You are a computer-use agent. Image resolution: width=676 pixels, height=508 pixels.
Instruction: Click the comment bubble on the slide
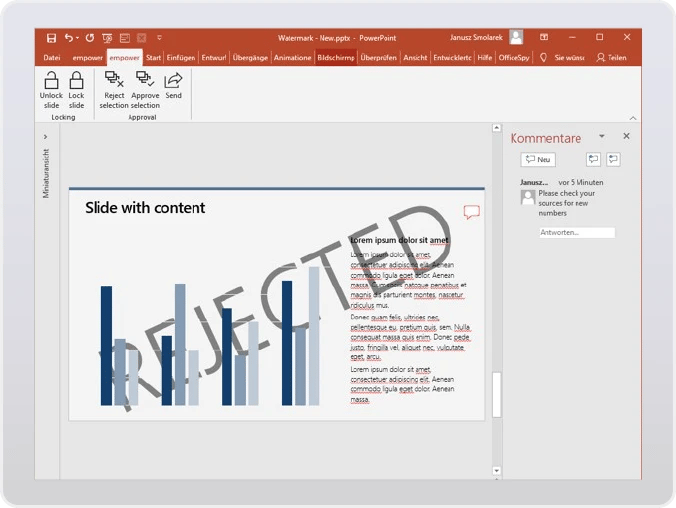471,212
